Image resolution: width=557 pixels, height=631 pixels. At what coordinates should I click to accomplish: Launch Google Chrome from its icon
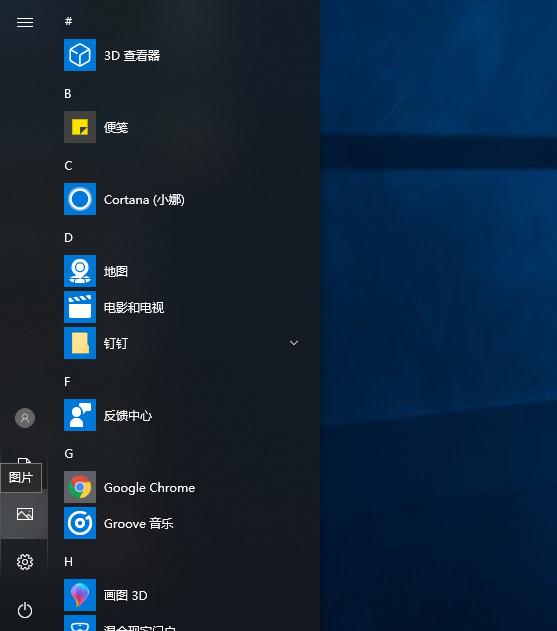80,487
